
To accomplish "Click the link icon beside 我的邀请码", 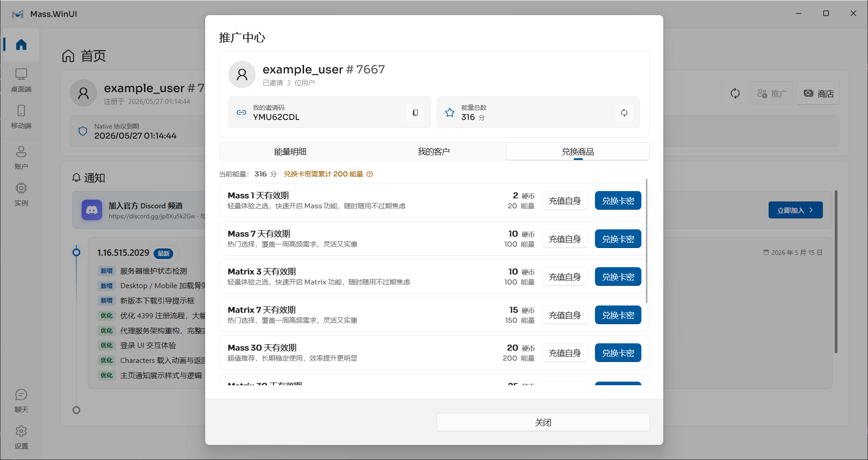I will click(242, 112).
